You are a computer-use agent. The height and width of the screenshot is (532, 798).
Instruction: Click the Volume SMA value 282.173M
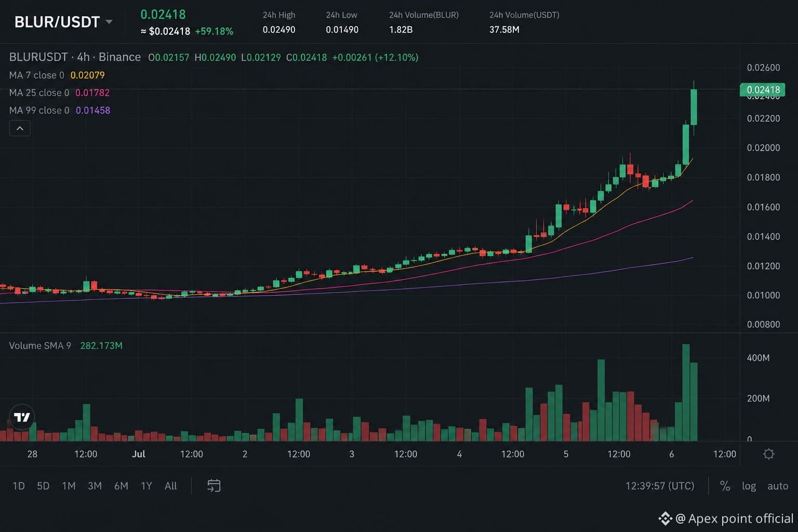click(x=101, y=345)
